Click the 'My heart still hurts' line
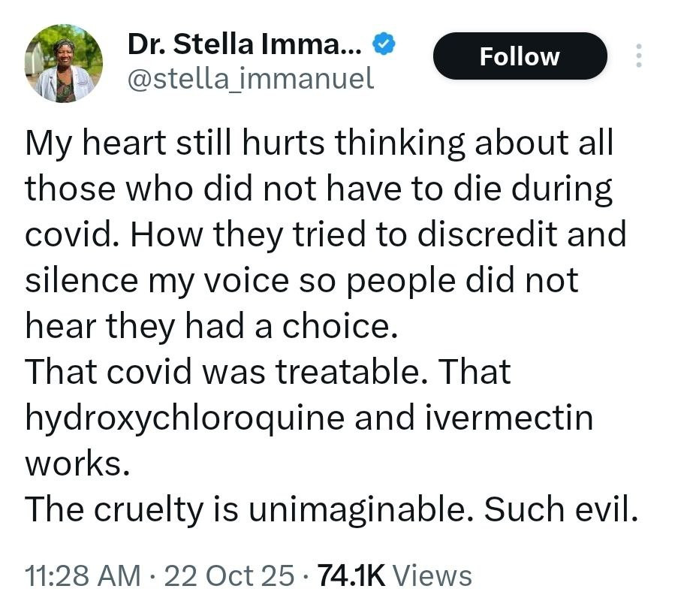Image resolution: width=678 pixels, height=616 pixels. (x=319, y=143)
